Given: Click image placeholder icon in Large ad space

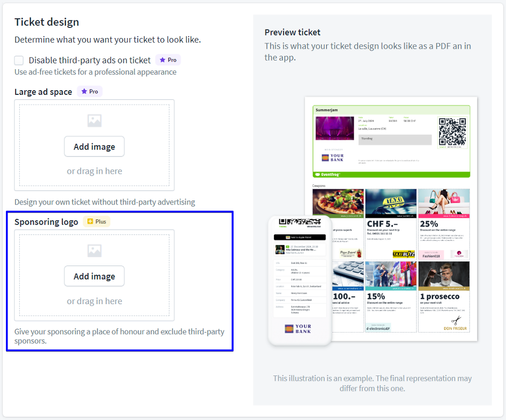Looking at the screenshot, I should [x=94, y=121].
